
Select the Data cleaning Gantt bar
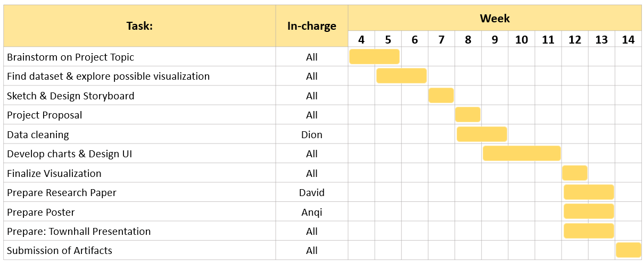point(482,134)
